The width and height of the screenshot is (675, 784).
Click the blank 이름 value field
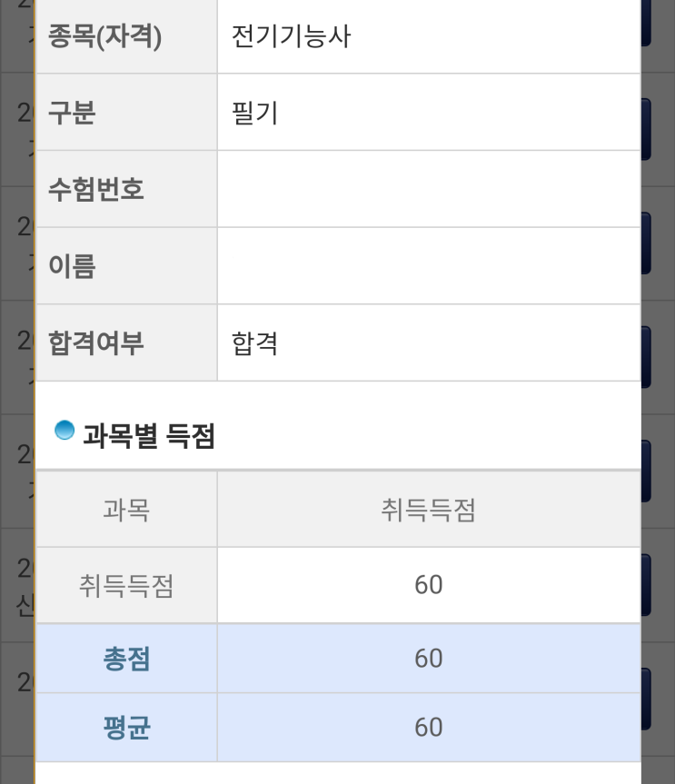(x=428, y=265)
